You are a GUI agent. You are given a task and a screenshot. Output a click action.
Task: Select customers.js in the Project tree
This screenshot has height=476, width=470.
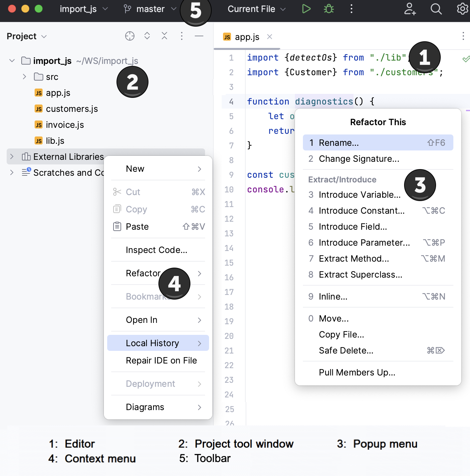click(72, 109)
